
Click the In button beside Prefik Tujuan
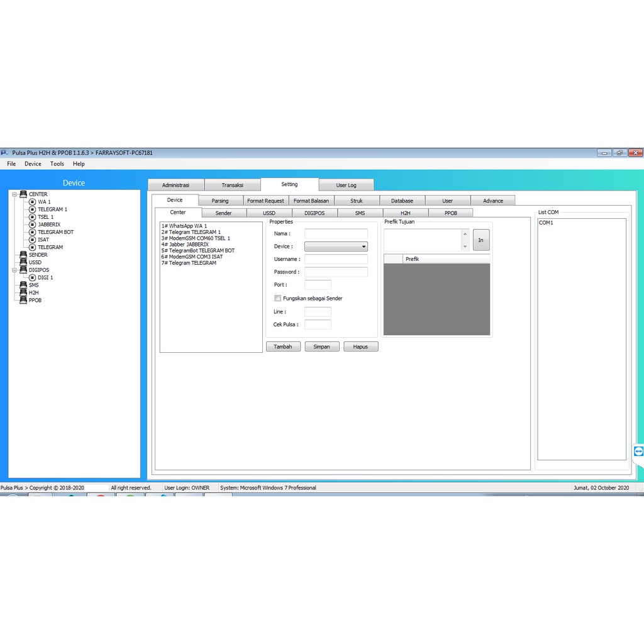(x=481, y=240)
